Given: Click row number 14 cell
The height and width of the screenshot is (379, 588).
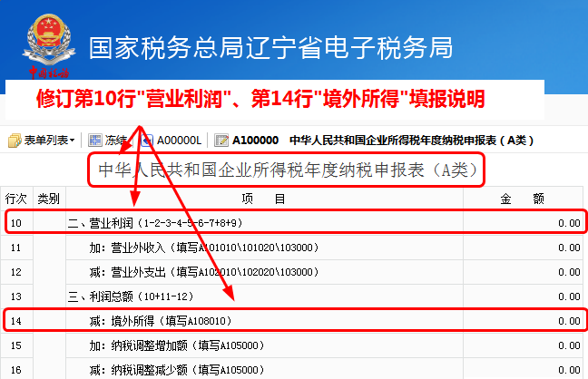Looking at the screenshot, I should [x=16, y=321].
